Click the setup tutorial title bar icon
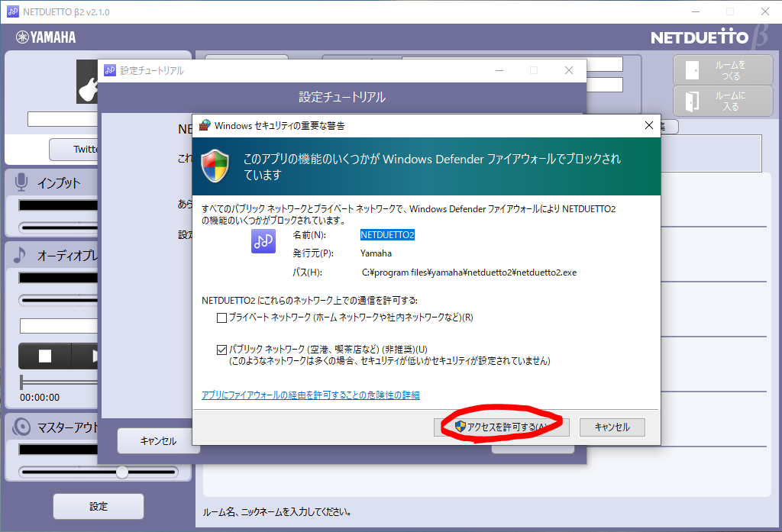Screen dimensions: 782x532 pyautogui.click(x=110, y=70)
